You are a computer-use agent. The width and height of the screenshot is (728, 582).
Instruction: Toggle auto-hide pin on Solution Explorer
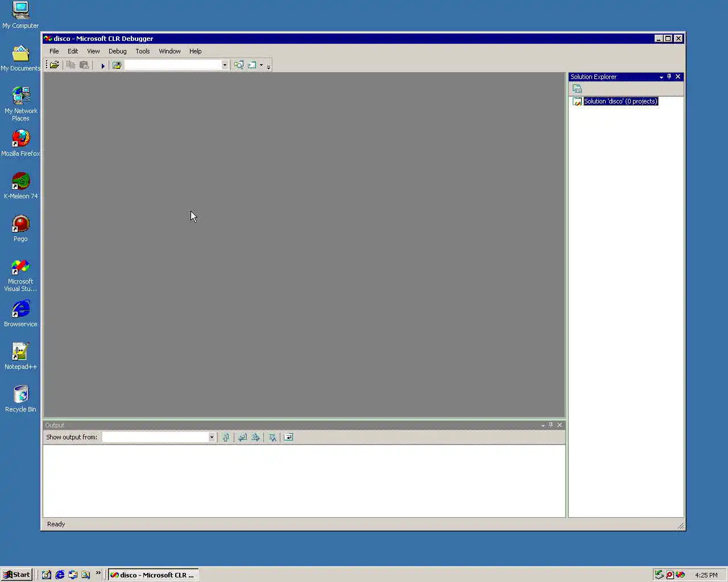click(x=669, y=77)
